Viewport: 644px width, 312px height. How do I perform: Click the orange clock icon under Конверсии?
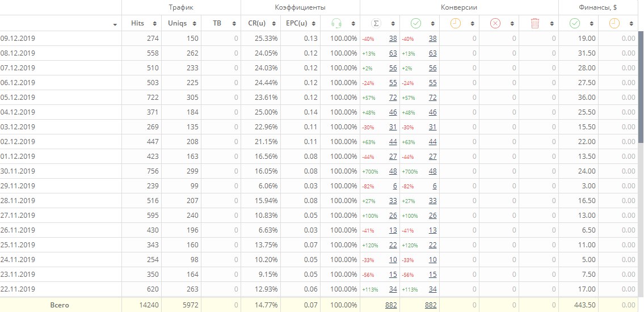456,23
